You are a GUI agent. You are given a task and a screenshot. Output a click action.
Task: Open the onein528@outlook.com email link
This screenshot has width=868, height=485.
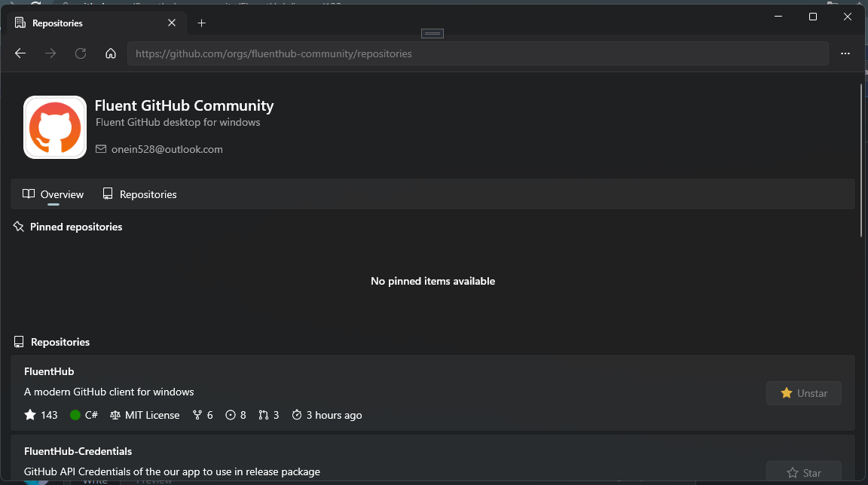pyautogui.click(x=167, y=149)
